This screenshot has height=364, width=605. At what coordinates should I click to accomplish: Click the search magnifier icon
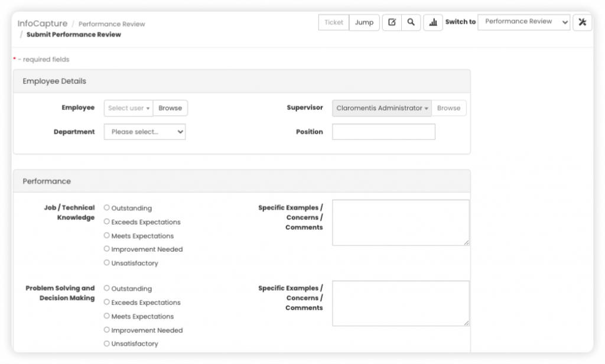click(411, 22)
